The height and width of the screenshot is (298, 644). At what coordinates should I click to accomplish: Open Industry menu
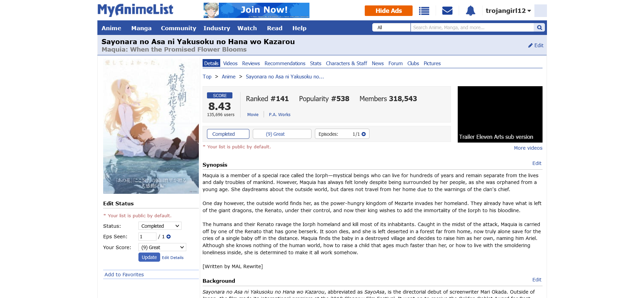click(217, 28)
